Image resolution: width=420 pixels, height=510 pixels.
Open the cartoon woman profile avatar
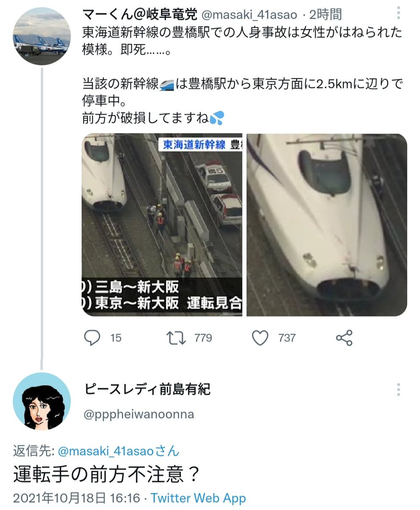(42, 402)
